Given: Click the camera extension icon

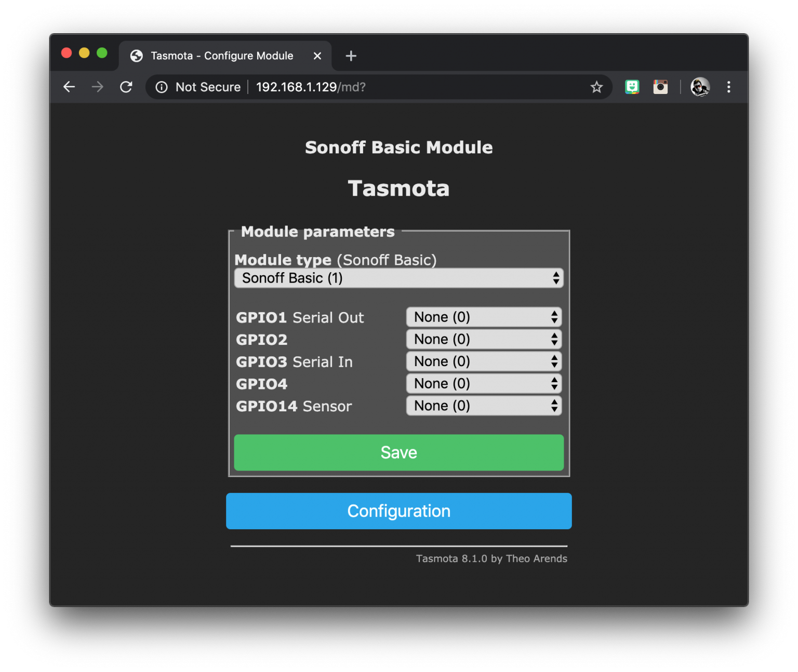Looking at the screenshot, I should coord(660,87).
